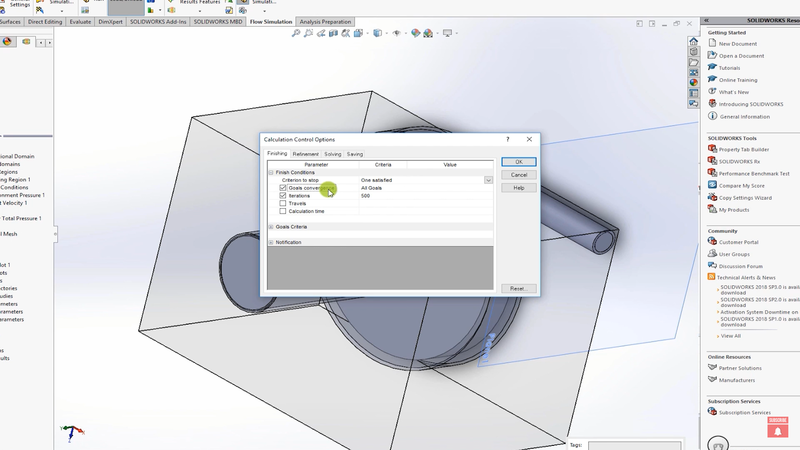Image resolution: width=800 pixels, height=450 pixels.
Task: Open the Appearances tab in task pane
Action: coord(694,85)
